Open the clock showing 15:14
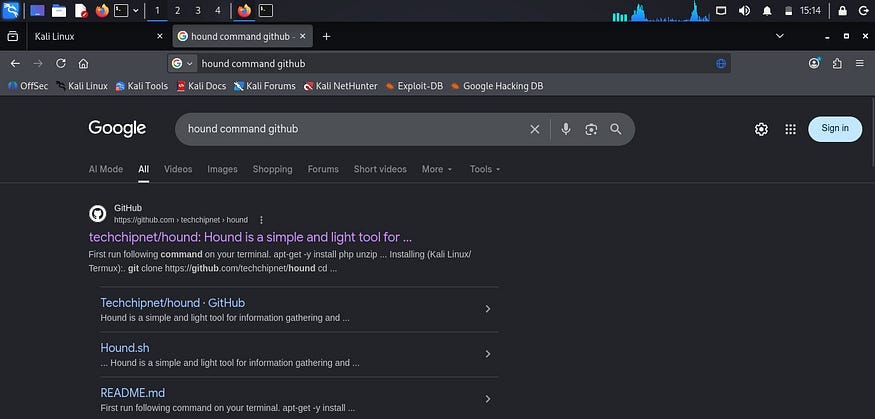 pos(810,11)
